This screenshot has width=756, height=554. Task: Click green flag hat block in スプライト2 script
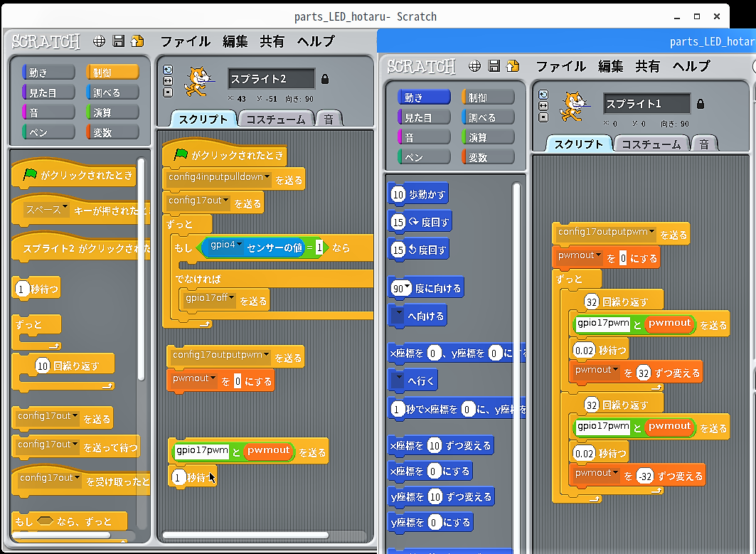pyautogui.click(x=224, y=154)
